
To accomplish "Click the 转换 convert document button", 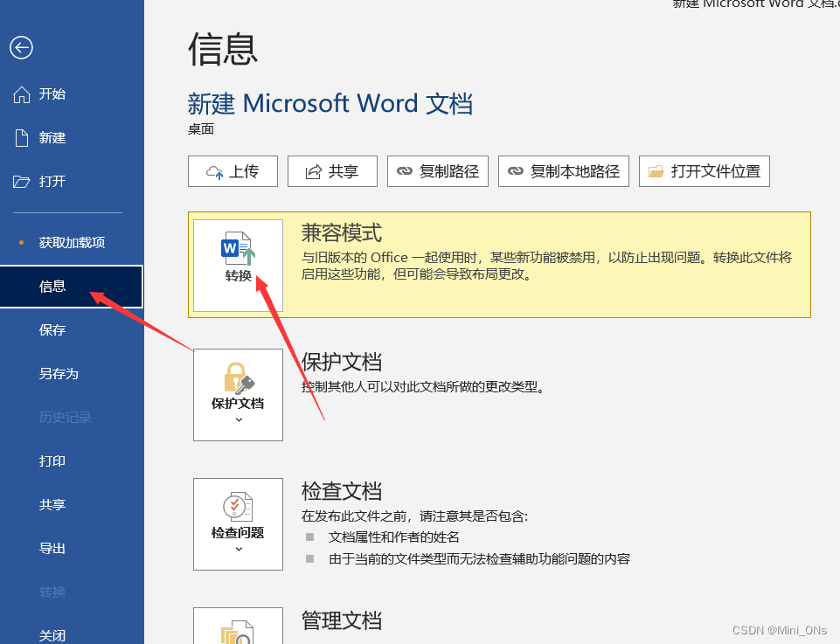I will 239,266.
